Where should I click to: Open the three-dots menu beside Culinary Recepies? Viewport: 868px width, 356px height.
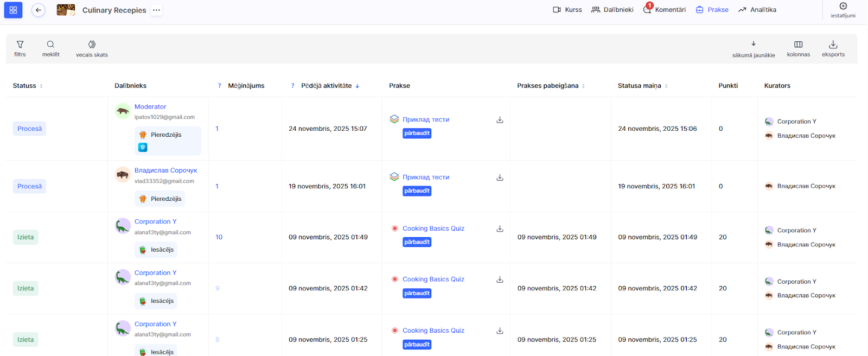coord(156,10)
